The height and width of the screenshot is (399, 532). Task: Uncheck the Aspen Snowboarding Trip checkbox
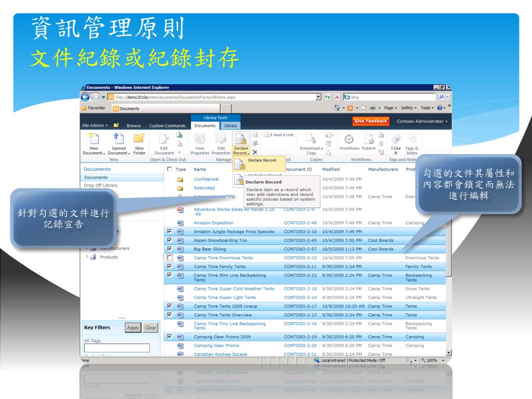pos(169,240)
